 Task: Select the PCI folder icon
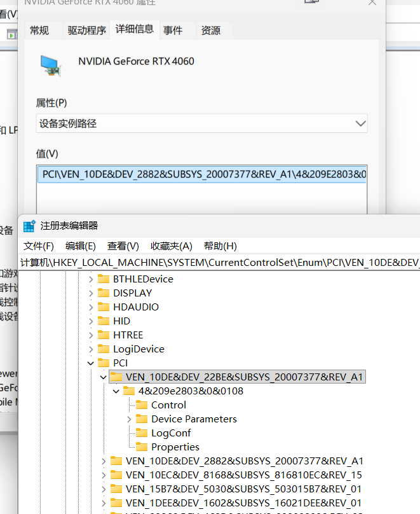click(x=104, y=363)
